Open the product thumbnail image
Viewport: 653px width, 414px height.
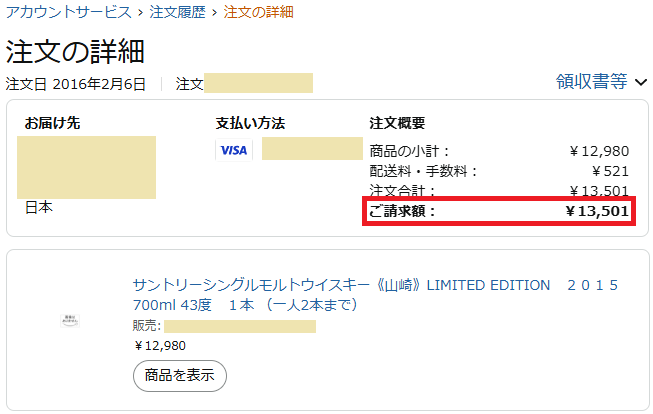70,321
